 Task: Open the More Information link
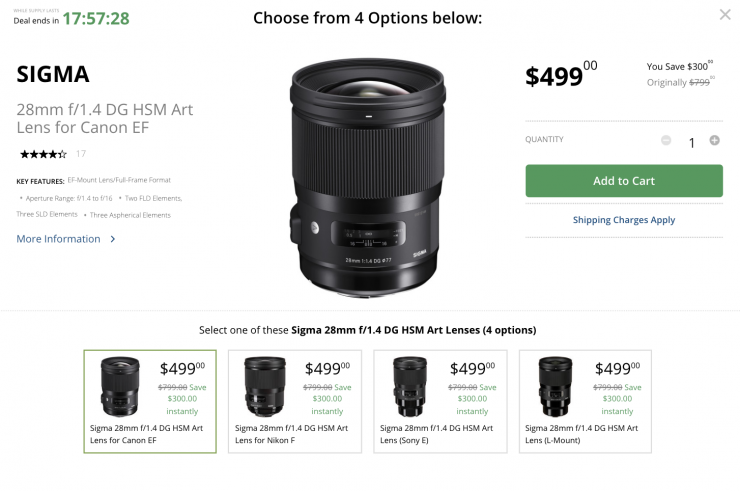click(x=58, y=239)
